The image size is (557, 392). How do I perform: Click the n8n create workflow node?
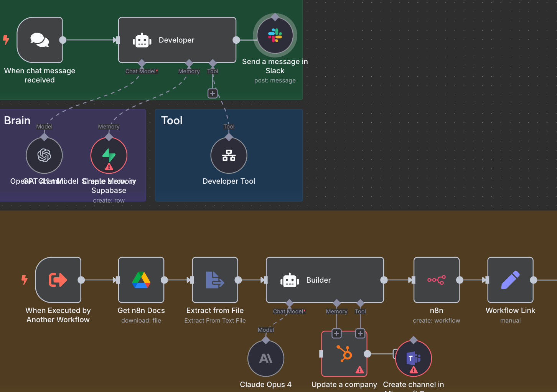[x=436, y=280]
